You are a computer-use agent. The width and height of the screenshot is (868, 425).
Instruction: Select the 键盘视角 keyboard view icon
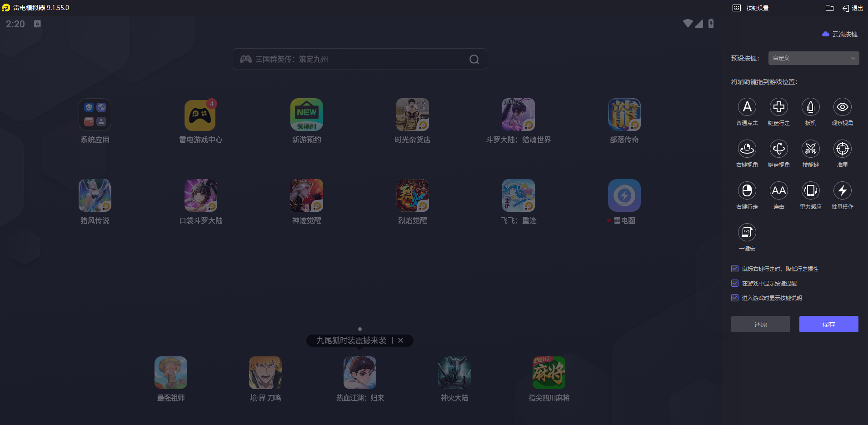tap(779, 149)
